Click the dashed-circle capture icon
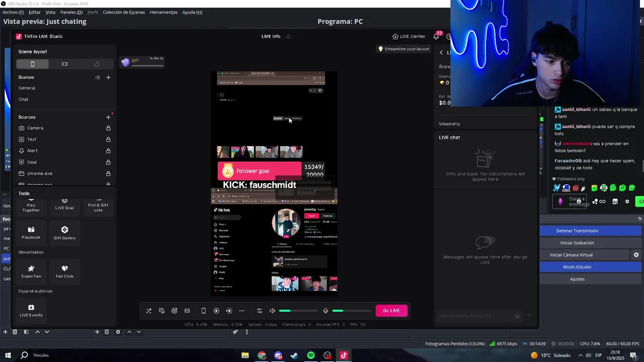The height and width of the screenshot is (362, 644). [x=229, y=311]
